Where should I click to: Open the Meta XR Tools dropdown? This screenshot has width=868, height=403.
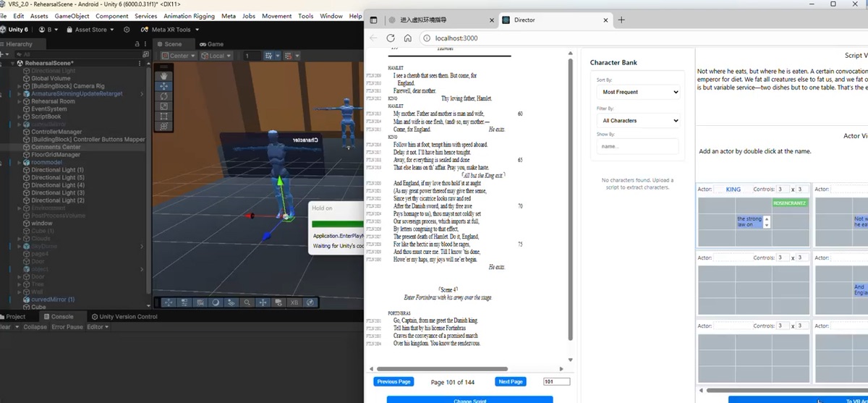pos(170,30)
